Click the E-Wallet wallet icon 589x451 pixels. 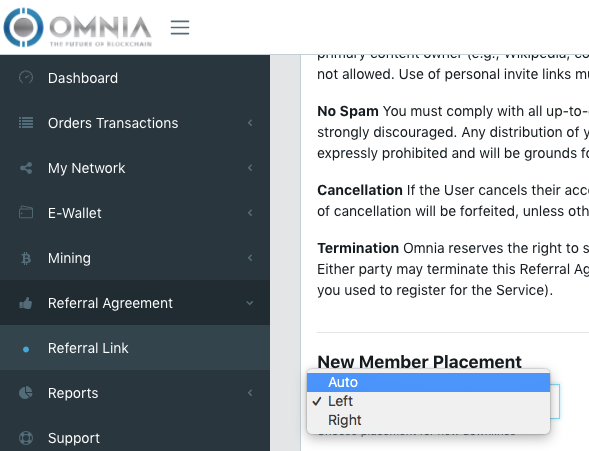pos(26,213)
